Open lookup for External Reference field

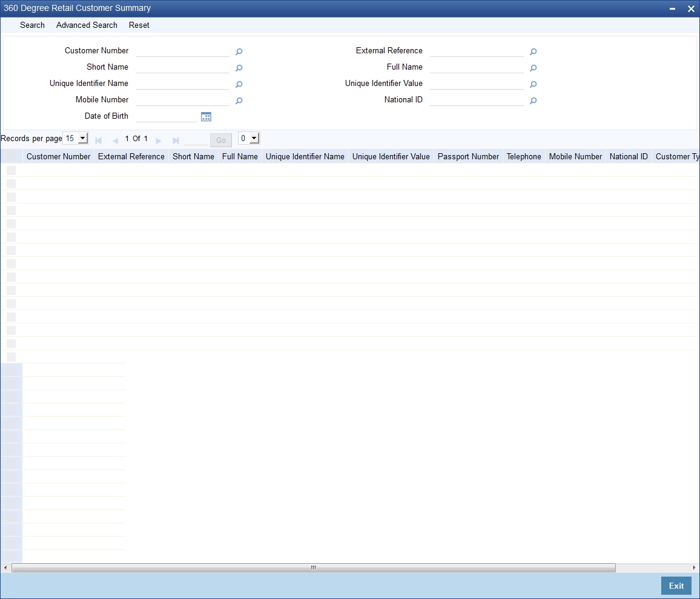[x=533, y=52]
